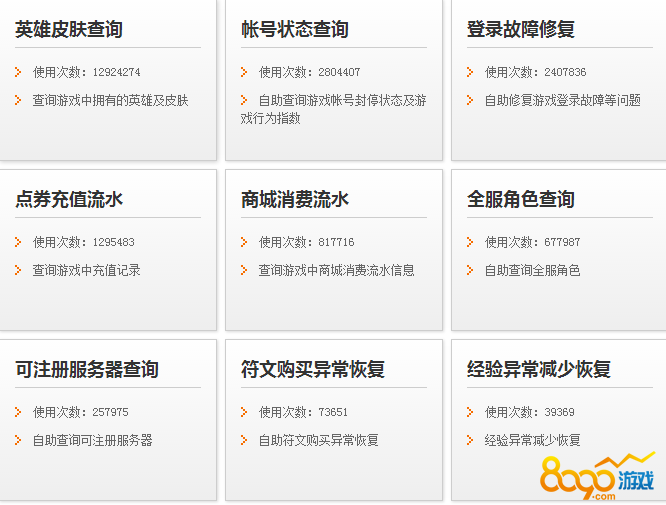Click the 8090游戏 logo watermark
Image resolution: width=666 pixels, height=505 pixels.
pos(597,479)
